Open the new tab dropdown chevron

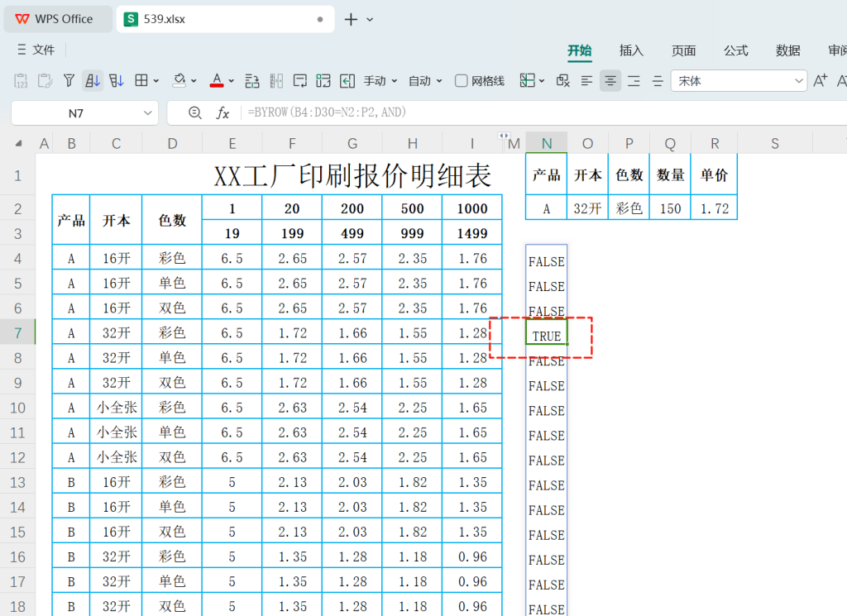(x=370, y=20)
